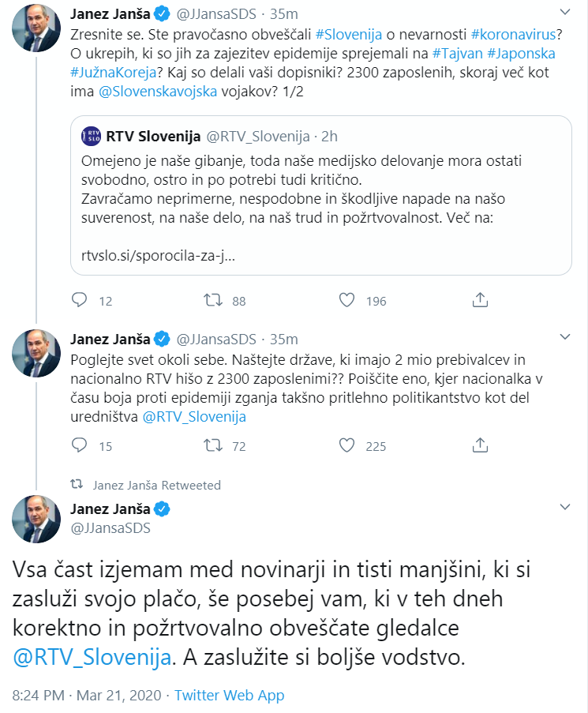Retweet the second tweet with 72 retweets
This screenshot has width=588, height=713.
coord(213,446)
